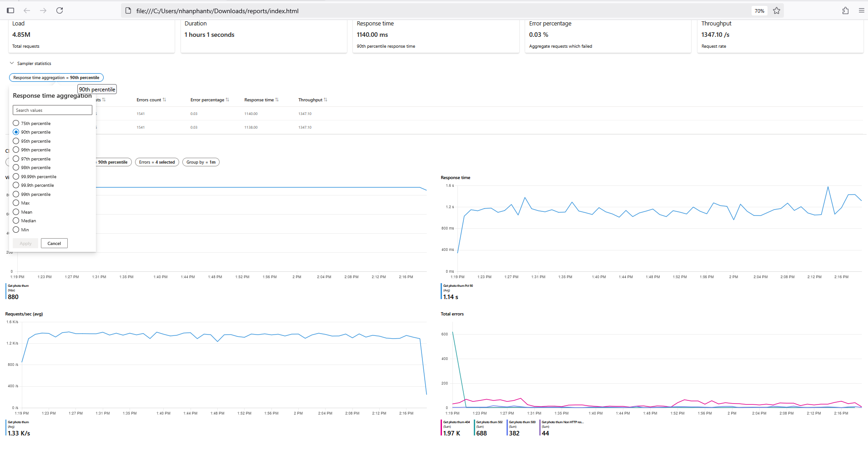
Task: Toggle the browser sidebar panel icon
Action: 10,10
